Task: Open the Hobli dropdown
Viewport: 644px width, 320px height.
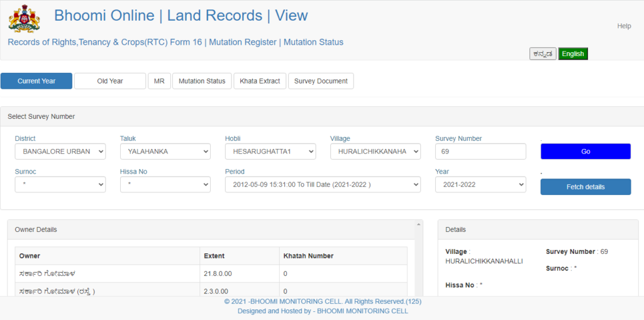Action: click(x=270, y=152)
